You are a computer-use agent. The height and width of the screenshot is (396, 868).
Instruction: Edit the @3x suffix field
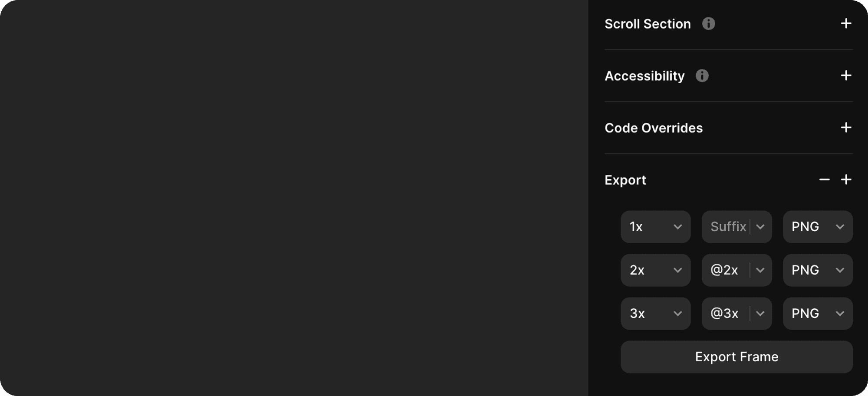(x=725, y=314)
